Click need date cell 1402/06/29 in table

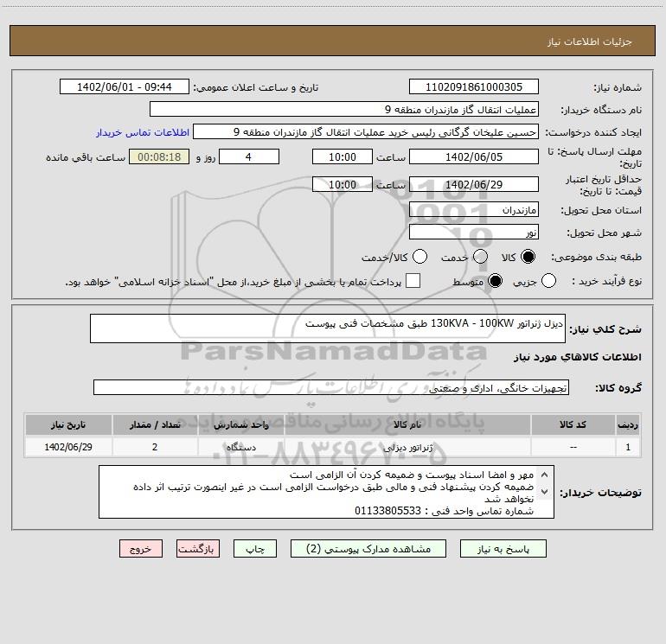coord(68,447)
